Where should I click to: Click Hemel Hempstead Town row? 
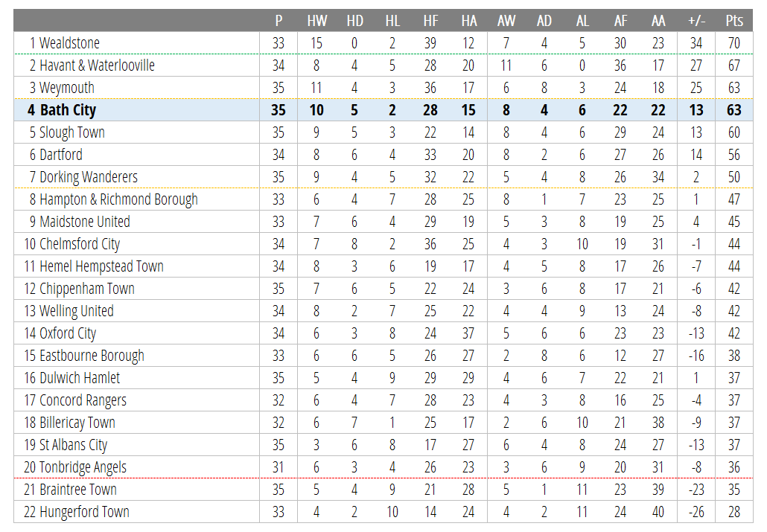tap(383, 266)
